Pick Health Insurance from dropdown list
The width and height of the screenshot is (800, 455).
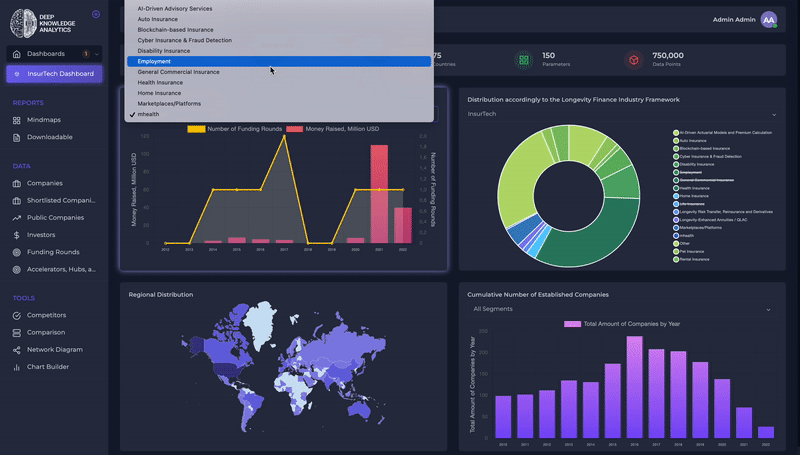(x=279, y=83)
